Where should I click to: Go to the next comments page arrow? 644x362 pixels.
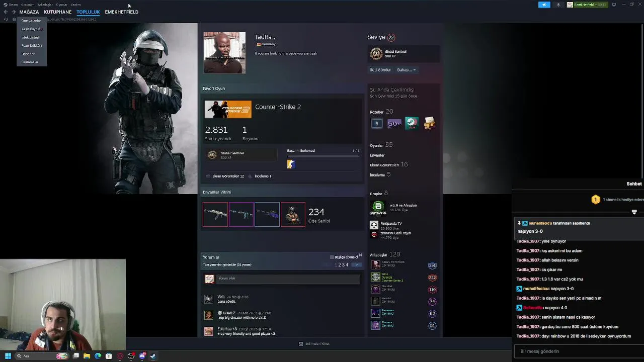356,265
